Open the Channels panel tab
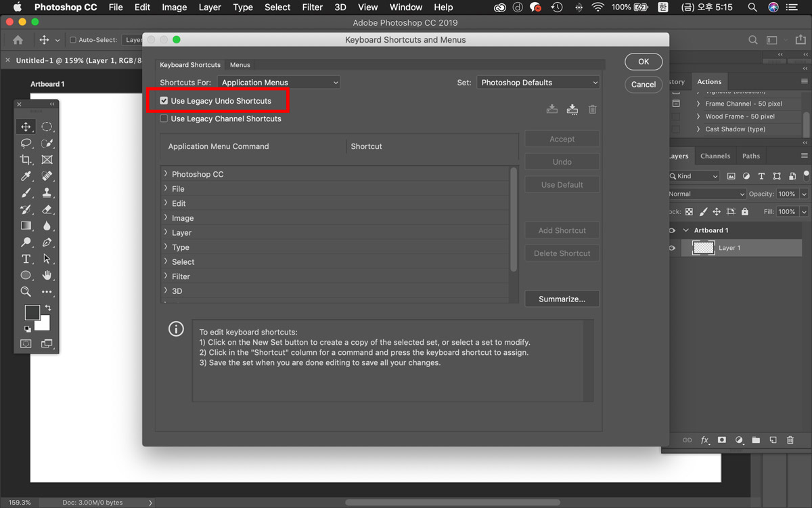The width and height of the screenshot is (812, 508). (x=715, y=156)
